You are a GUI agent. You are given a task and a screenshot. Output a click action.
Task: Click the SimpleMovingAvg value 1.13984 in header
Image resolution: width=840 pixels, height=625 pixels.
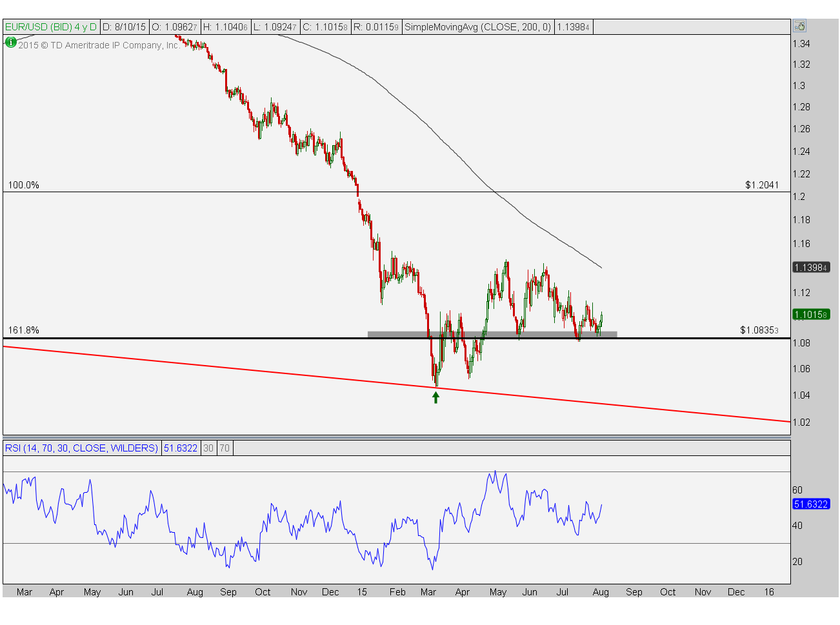click(573, 27)
